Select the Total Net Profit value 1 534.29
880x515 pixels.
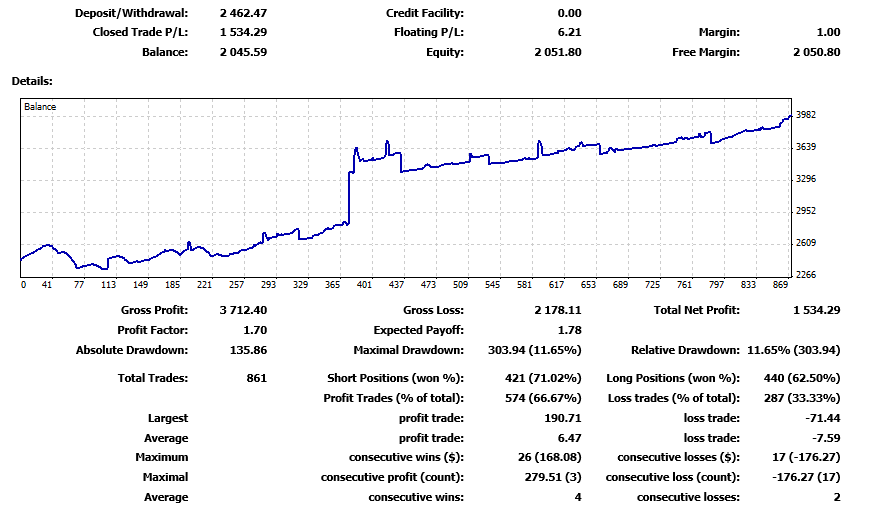(x=817, y=310)
